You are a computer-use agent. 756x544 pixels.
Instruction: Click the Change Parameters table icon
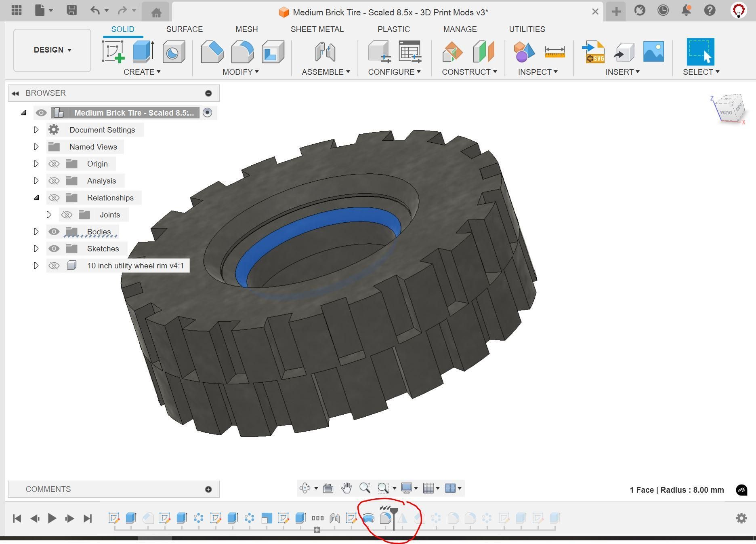[410, 52]
